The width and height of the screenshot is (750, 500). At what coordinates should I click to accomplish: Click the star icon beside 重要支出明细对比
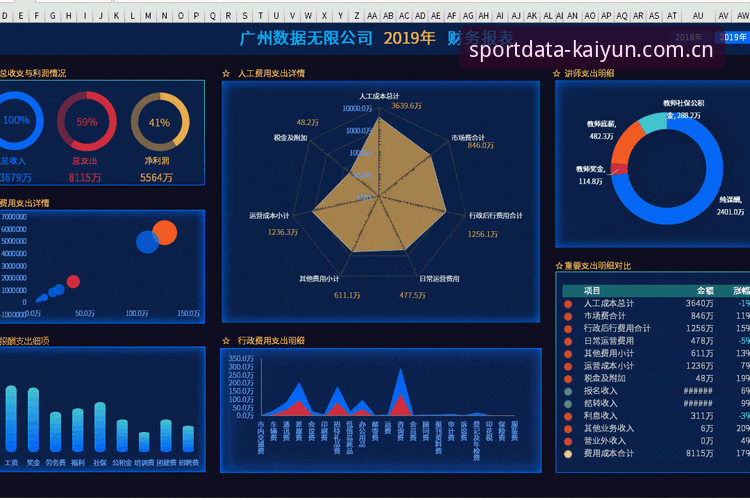tap(559, 266)
